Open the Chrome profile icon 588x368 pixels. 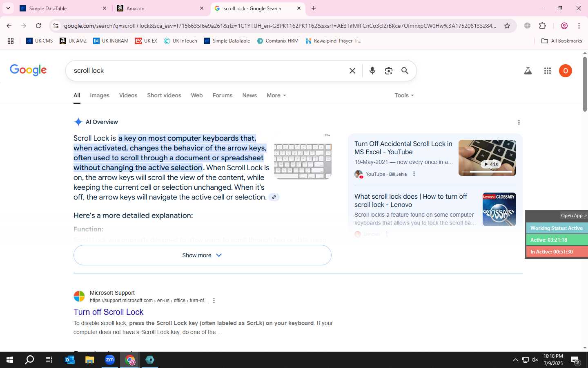(564, 26)
